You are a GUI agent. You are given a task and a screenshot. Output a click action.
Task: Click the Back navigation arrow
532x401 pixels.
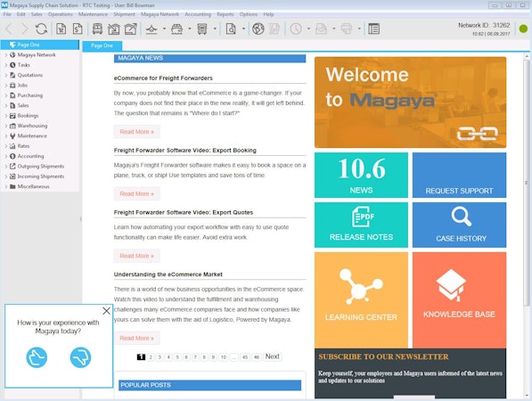pos(9,29)
